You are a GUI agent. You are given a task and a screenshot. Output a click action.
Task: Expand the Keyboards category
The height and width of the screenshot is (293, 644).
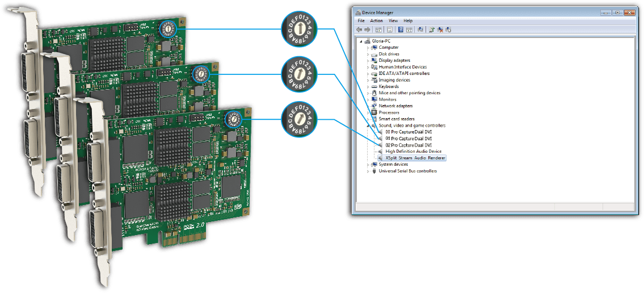pos(368,87)
